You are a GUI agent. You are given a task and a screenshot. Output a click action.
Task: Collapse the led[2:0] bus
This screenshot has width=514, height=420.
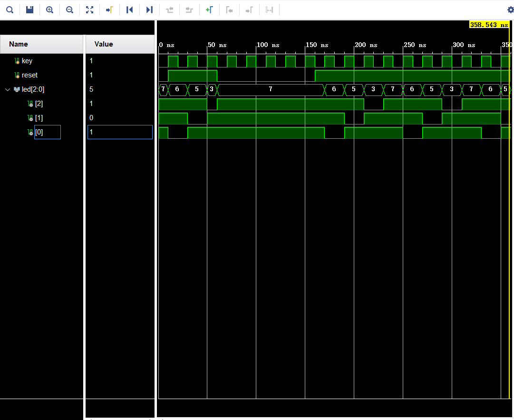[x=8, y=89]
